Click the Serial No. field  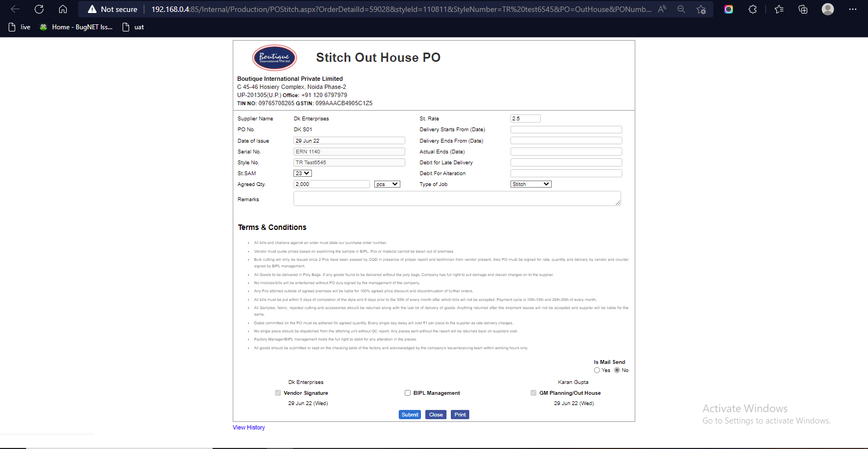pos(349,152)
